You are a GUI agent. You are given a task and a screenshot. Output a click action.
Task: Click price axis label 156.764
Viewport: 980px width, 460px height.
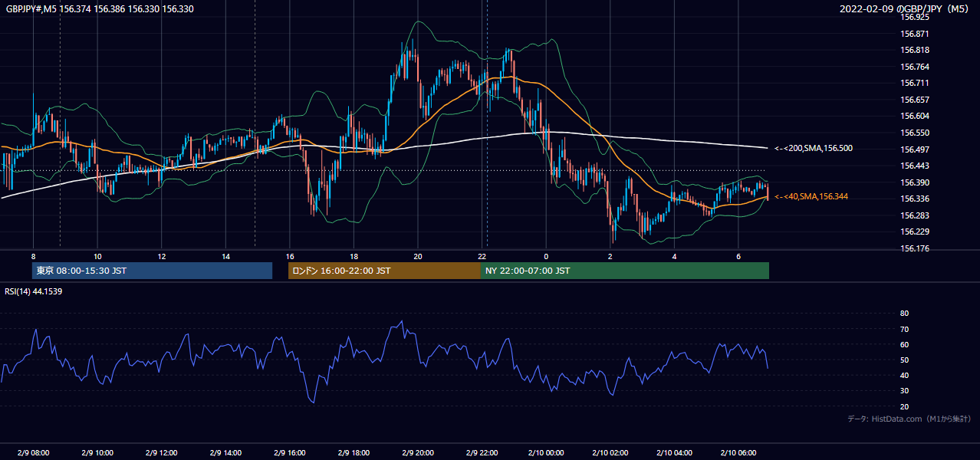[x=915, y=67]
